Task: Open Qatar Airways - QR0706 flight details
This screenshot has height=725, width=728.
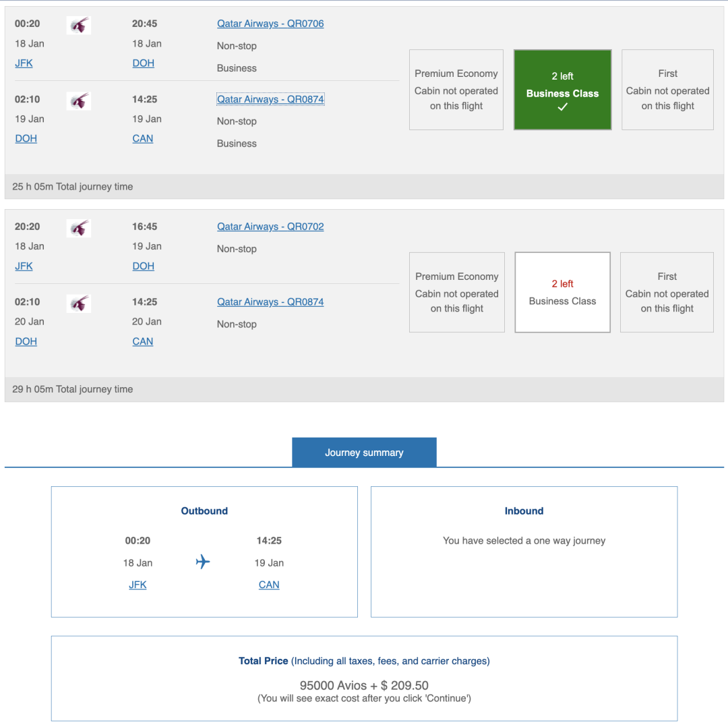Action: pos(270,24)
